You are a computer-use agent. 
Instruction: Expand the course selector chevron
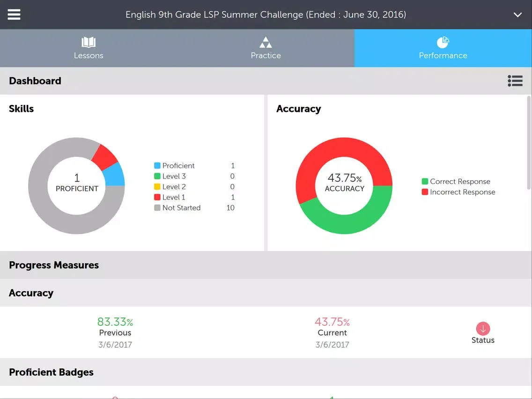(x=517, y=15)
